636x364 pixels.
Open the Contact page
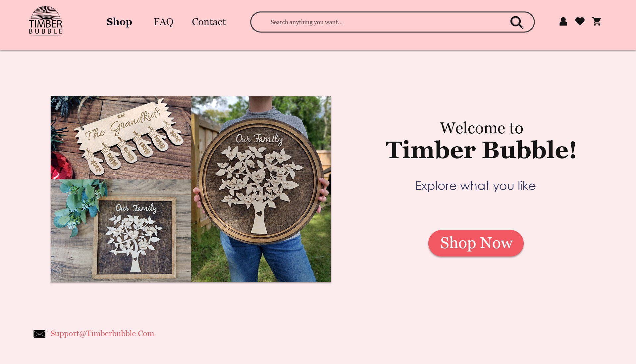coord(209,22)
